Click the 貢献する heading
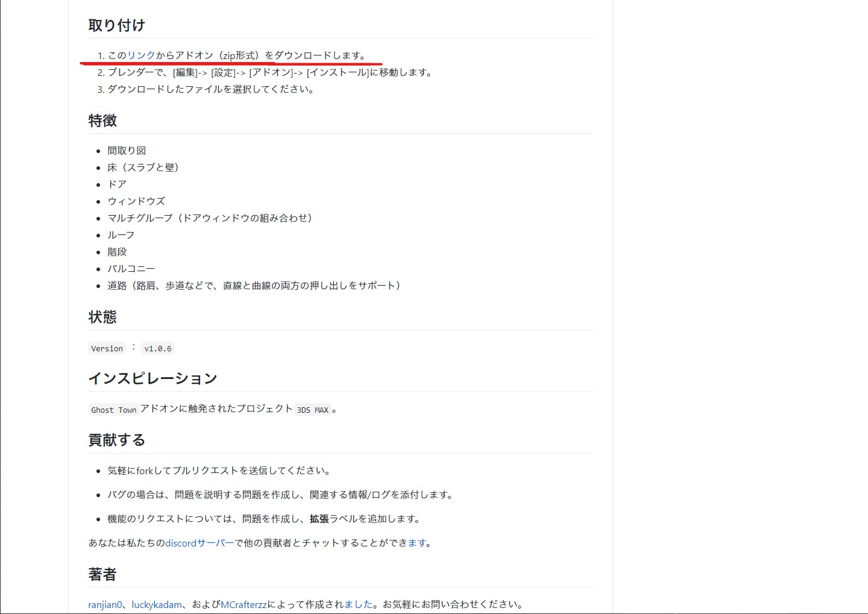Viewport: 868px width, 614px height. [x=117, y=440]
